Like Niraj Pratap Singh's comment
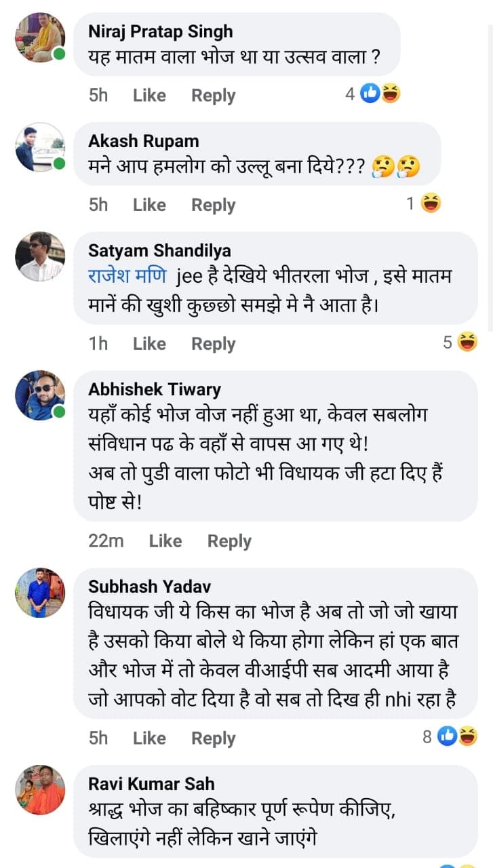The width and height of the screenshot is (493, 868). (149, 96)
